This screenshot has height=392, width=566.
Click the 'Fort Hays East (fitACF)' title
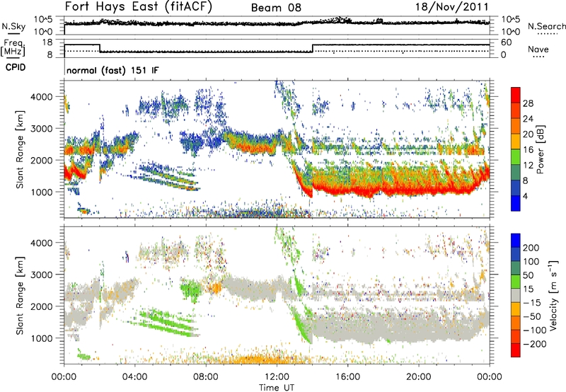pyautogui.click(x=139, y=7)
